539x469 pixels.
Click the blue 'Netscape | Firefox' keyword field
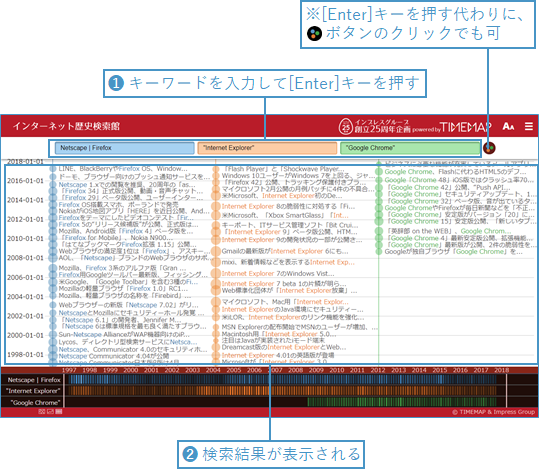tap(124, 148)
